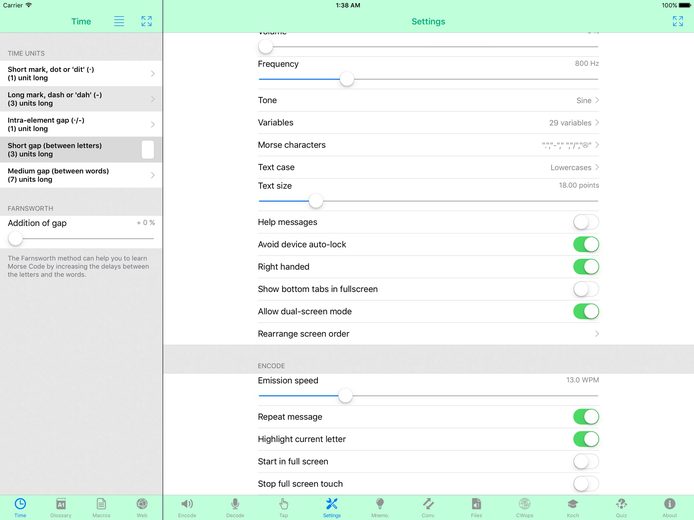The image size is (694, 520).
Task: Click the battery indicator in status bar
Action: click(676, 5)
